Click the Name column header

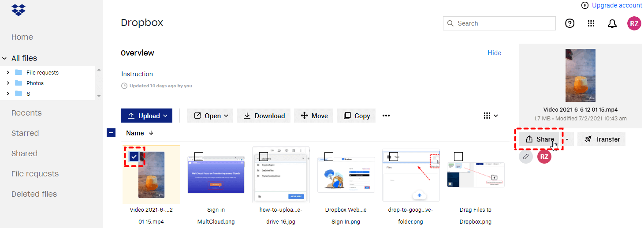[135, 133]
